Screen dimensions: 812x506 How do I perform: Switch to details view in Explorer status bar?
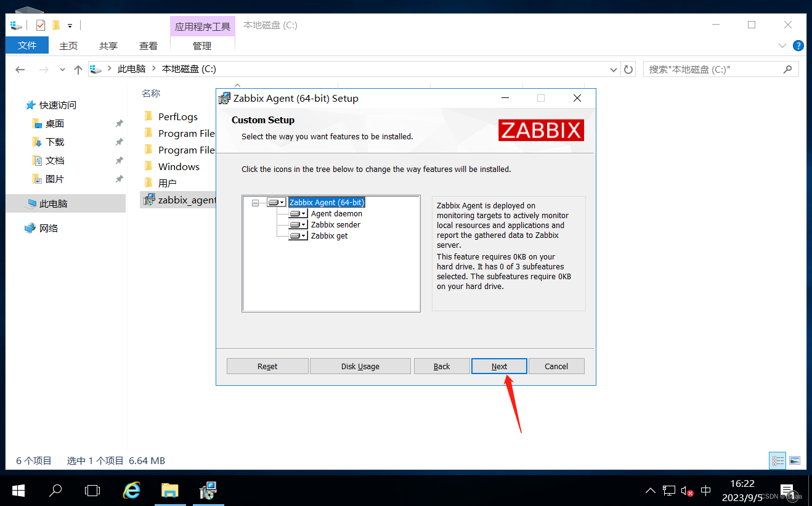[x=778, y=460]
